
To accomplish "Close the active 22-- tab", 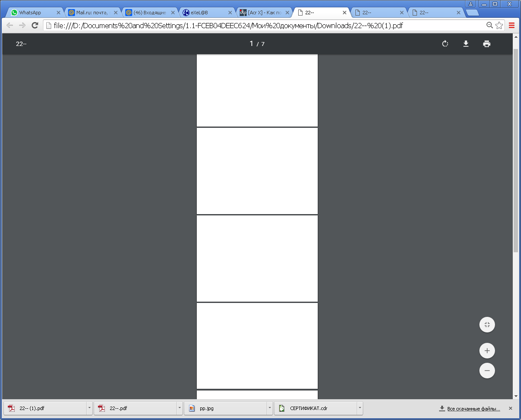I will (345, 13).
